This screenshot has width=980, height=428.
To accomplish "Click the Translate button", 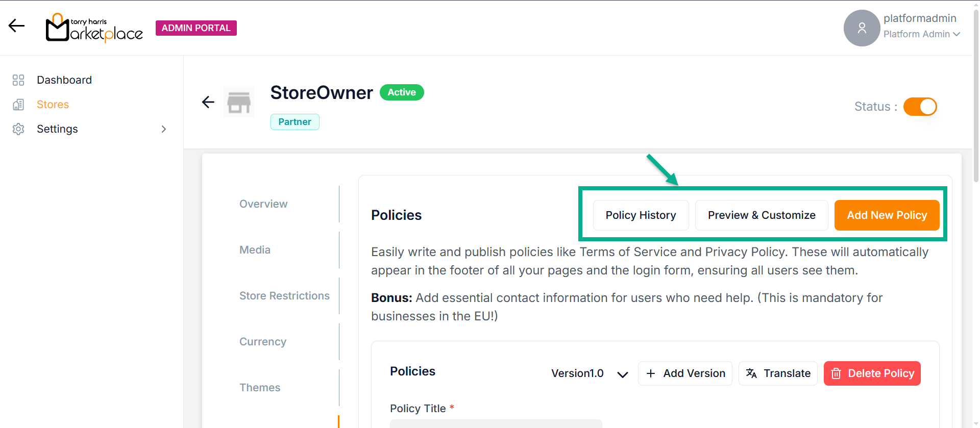I will pyautogui.click(x=778, y=373).
